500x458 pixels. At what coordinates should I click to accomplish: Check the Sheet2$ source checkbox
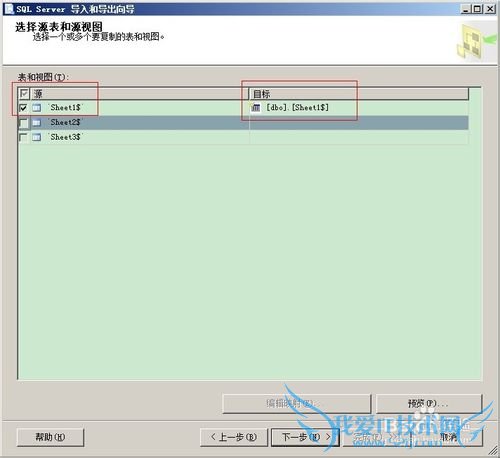(23, 123)
